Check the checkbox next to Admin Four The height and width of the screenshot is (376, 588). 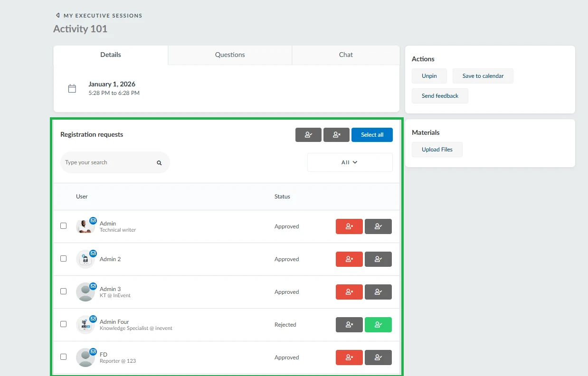point(63,324)
